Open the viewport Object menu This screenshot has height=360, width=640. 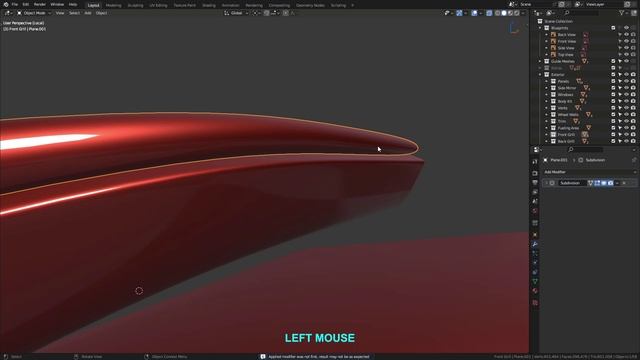pos(101,13)
